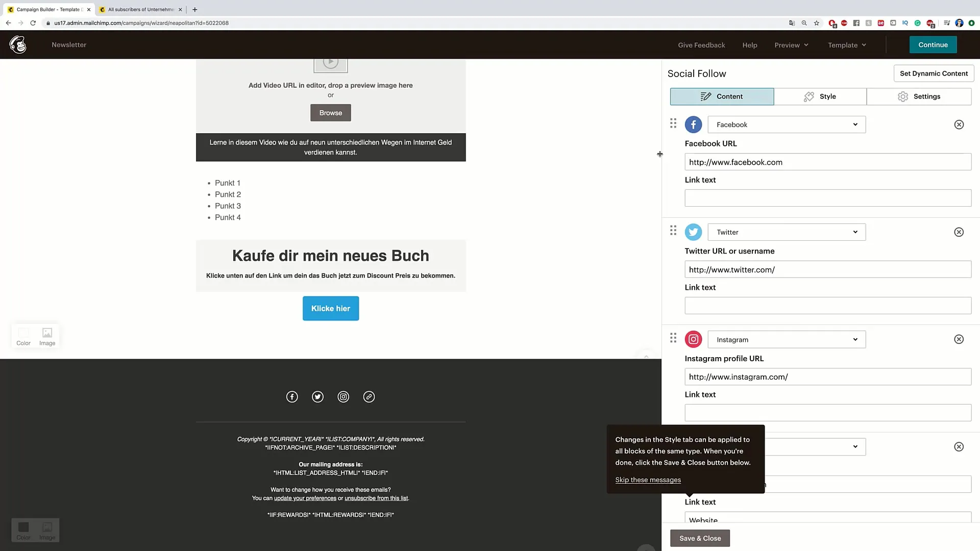Click the Settings tab in Social Follow panel
The height and width of the screenshot is (551, 980).
[x=926, y=96]
